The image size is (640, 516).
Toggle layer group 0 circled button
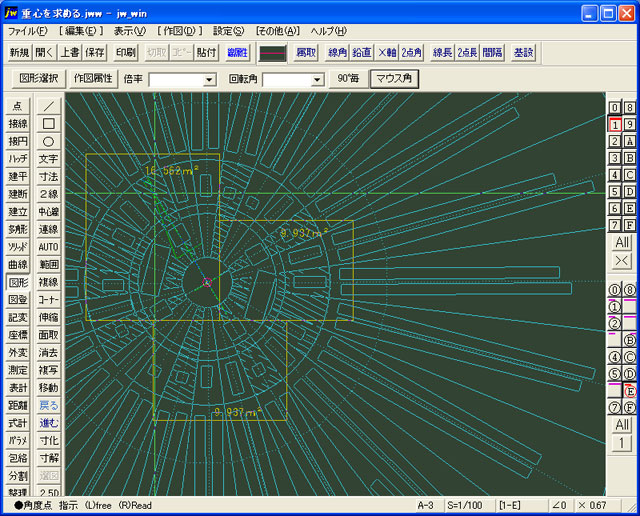[615, 290]
